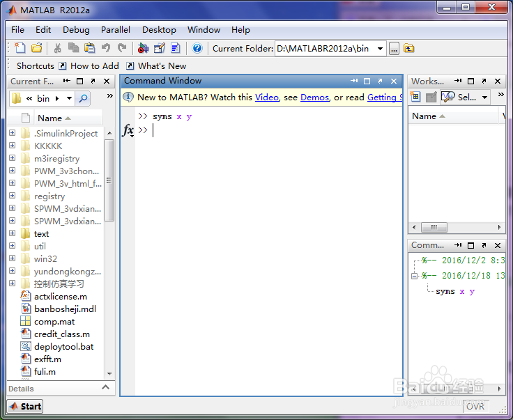
Task: Expand the Details panel chevron
Action: 105,387
